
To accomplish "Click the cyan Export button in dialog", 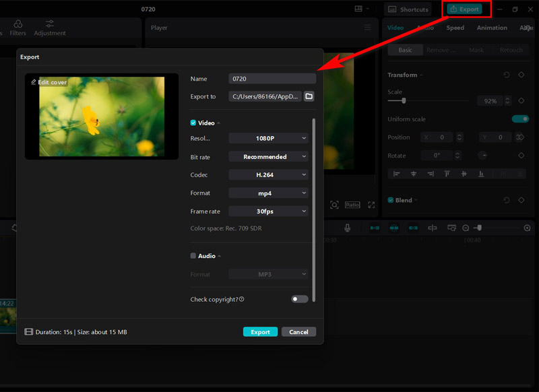I will [260, 332].
